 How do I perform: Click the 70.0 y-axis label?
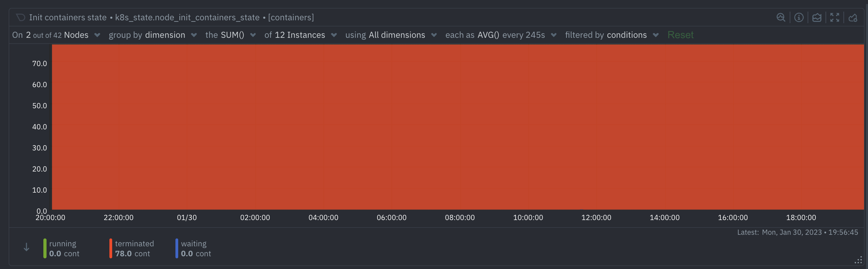coord(39,64)
